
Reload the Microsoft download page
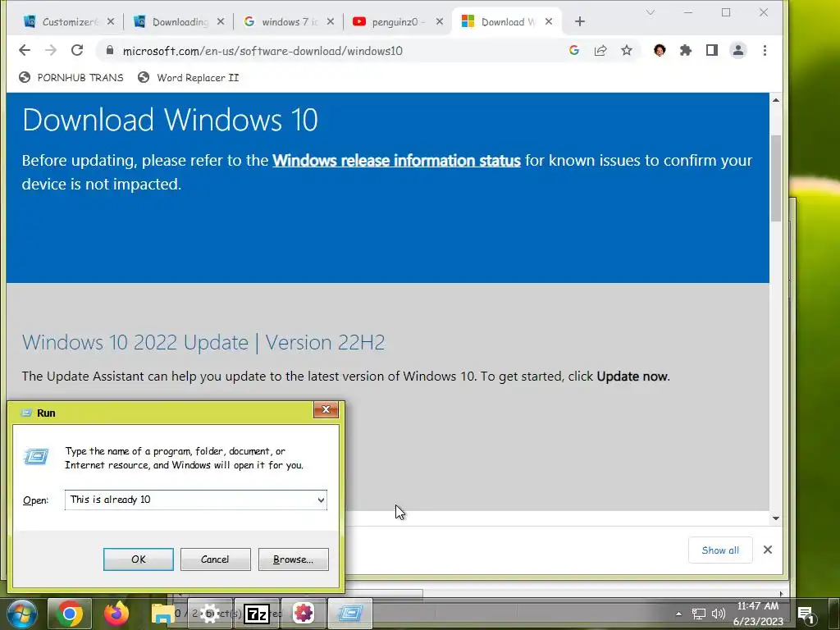(x=77, y=50)
